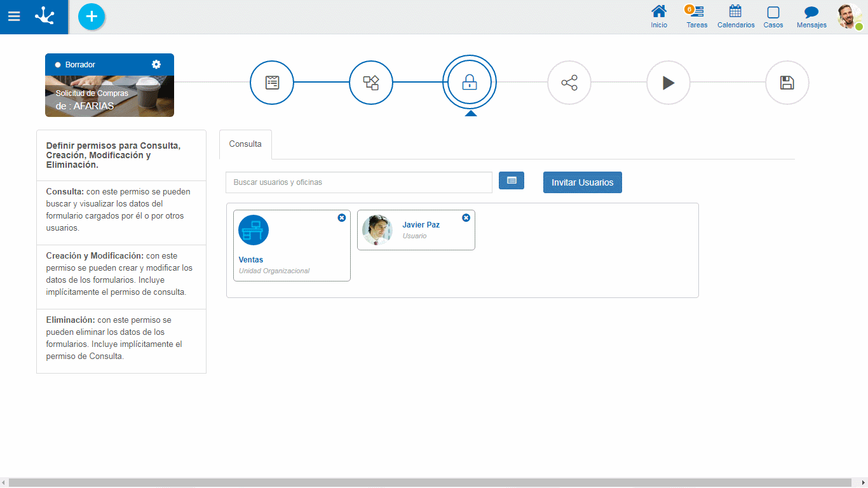This screenshot has width=868, height=488.
Task: Click the 'Consulta:' description paragraph
Action: click(x=118, y=210)
